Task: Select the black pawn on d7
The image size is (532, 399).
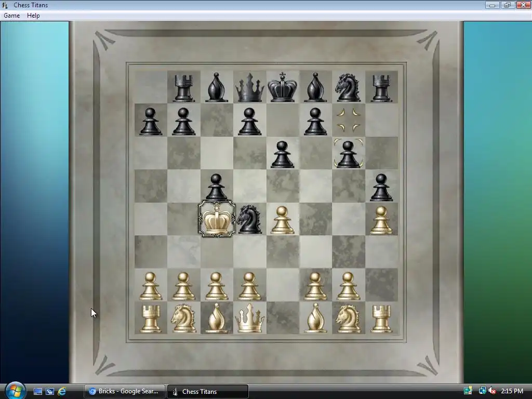Action: (x=249, y=122)
